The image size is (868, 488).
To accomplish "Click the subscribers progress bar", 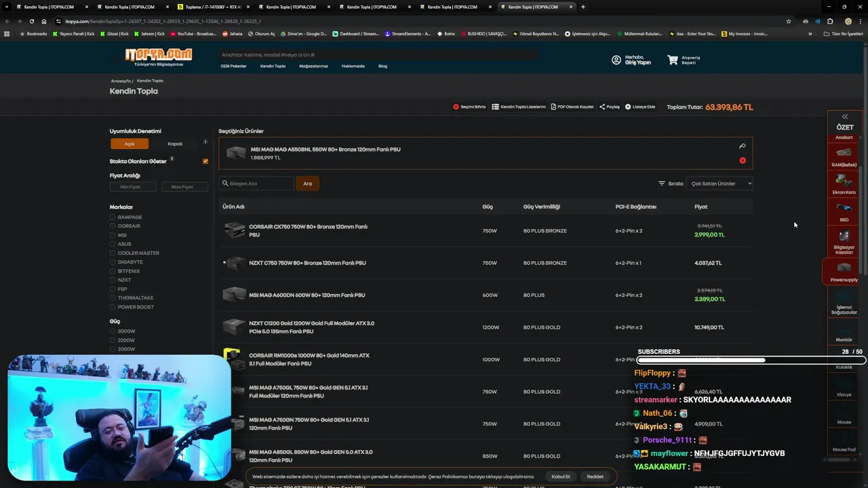I will (751, 361).
